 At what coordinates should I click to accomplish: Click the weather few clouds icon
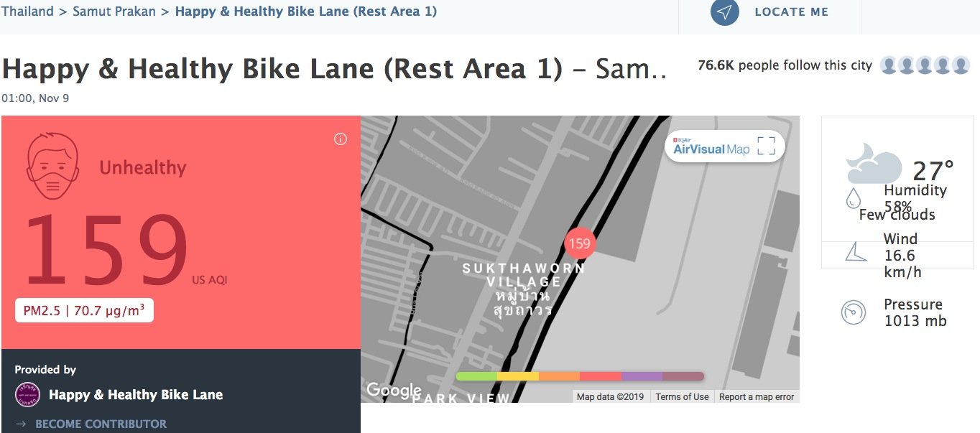point(873,164)
